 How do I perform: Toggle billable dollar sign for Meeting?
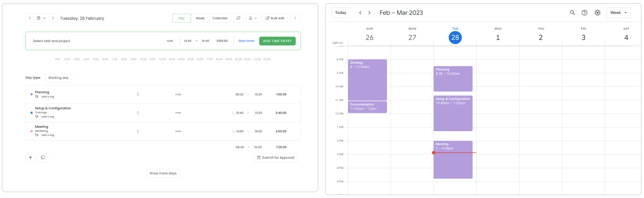(138, 131)
